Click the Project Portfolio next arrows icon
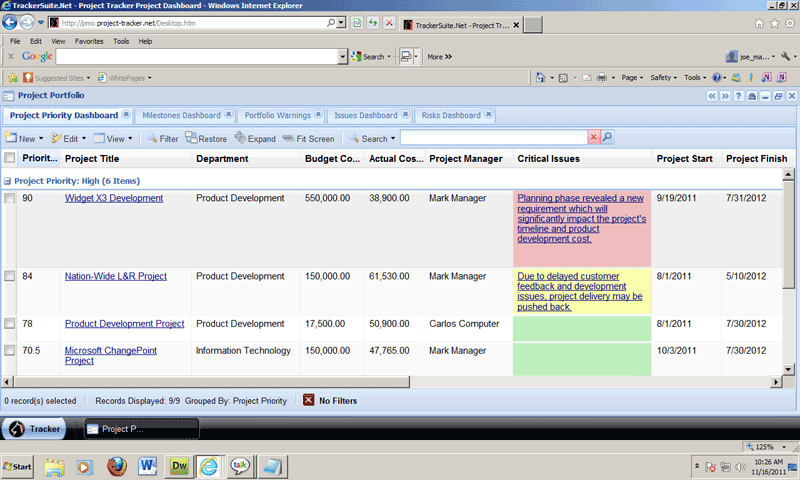The width and height of the screenshot is (800, 480). point(725,96)
